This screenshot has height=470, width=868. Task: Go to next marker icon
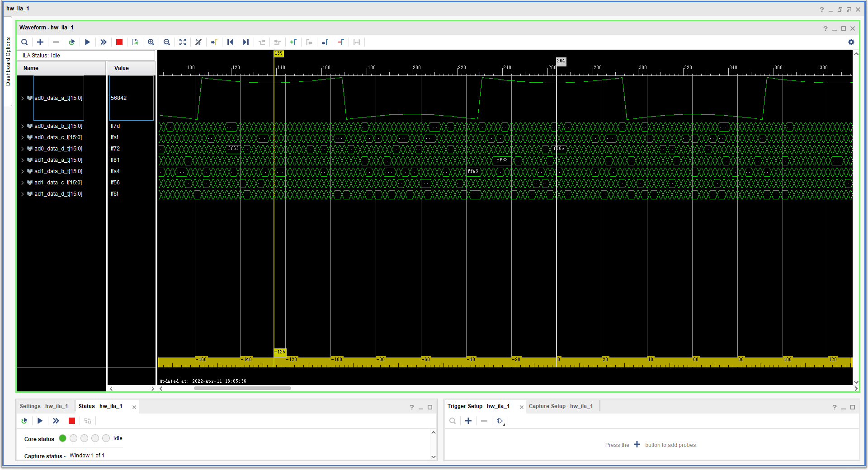pos(325,42)
